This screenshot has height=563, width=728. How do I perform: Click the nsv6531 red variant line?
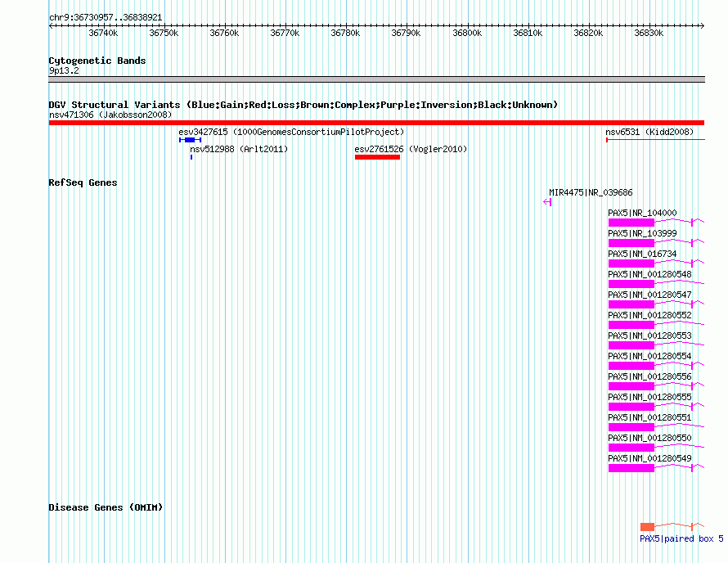click(x=655, y=139)
